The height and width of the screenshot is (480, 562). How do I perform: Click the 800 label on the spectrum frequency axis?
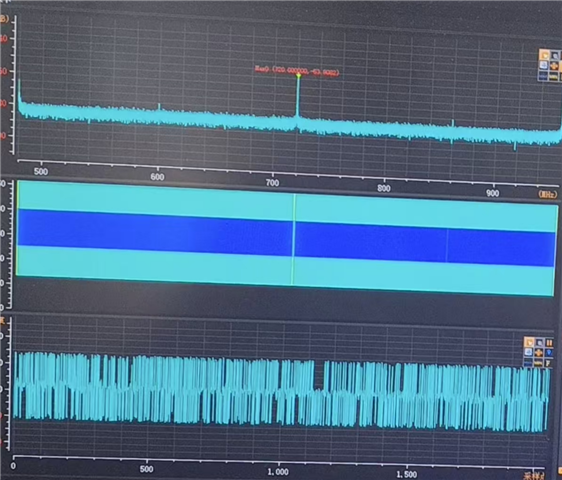(x=384, y=188)
